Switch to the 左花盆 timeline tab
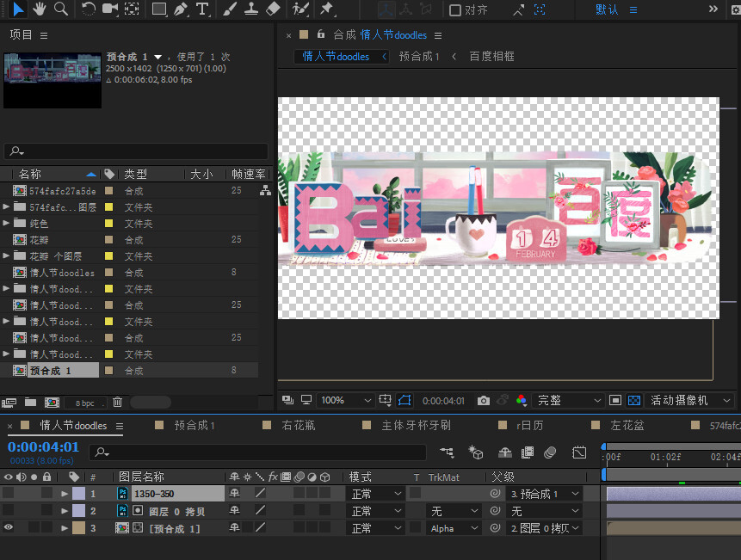 (627, 426)
